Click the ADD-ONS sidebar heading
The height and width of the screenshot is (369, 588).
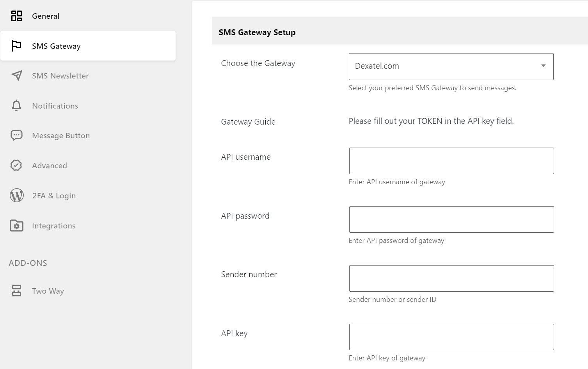(28, 263)
